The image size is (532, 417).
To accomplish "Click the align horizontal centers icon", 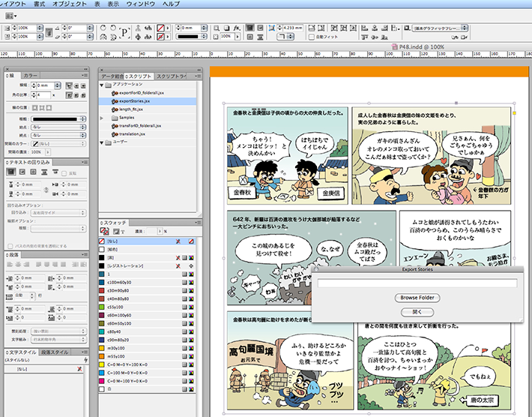I will point(375,28).
